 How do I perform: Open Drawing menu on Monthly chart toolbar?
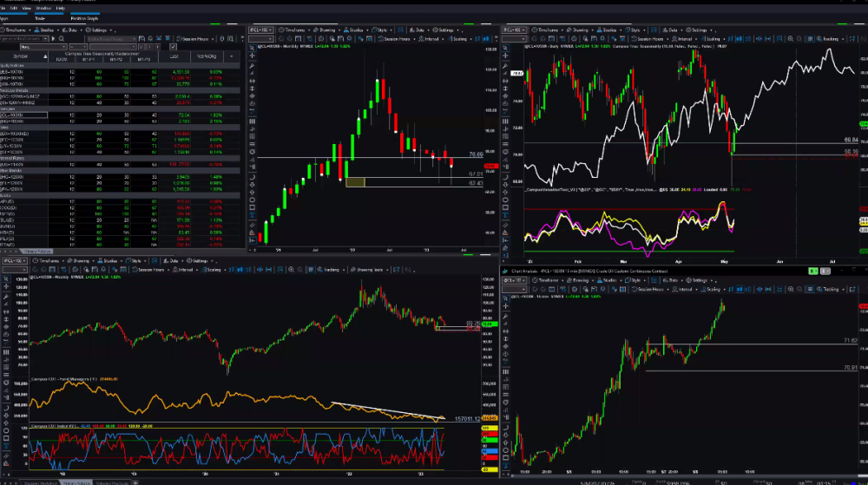click(x=326, y=29)
